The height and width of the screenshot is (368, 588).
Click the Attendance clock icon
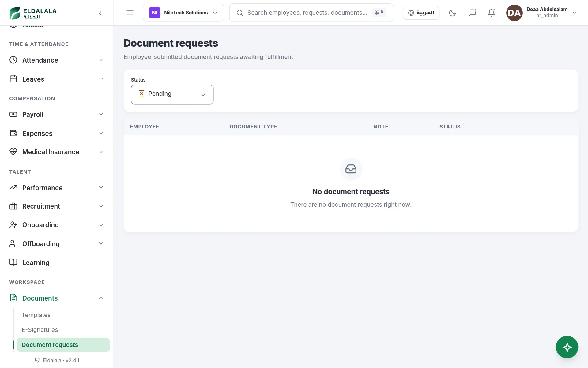pos(13,60)
